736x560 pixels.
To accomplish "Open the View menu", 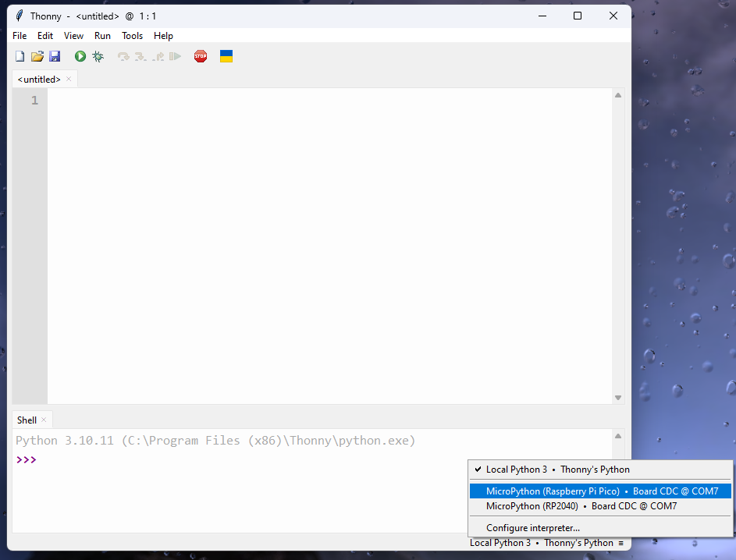I will (73, 36).
